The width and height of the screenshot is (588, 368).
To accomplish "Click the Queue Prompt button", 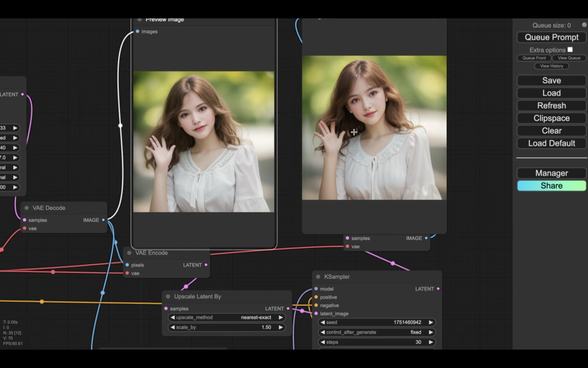I will click(551, 37).
